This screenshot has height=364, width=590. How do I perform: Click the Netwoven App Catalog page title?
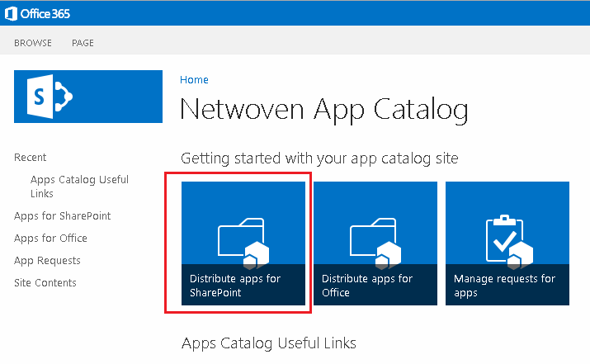point(324,110)
